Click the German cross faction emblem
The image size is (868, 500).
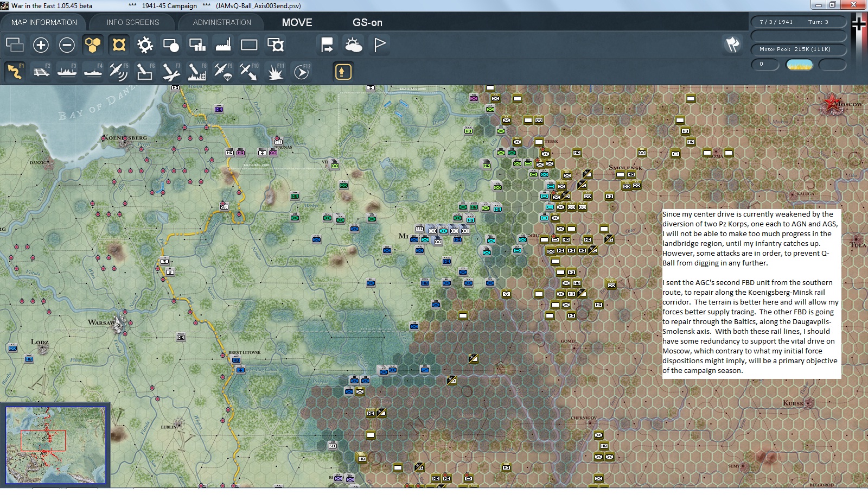point(858,23)
